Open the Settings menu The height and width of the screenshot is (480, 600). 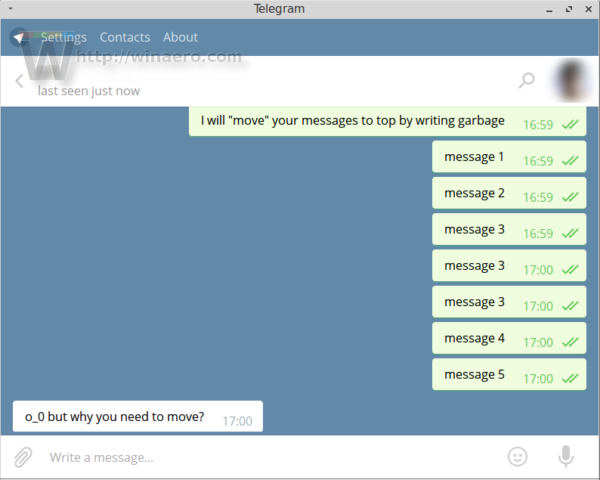[64, 38]
